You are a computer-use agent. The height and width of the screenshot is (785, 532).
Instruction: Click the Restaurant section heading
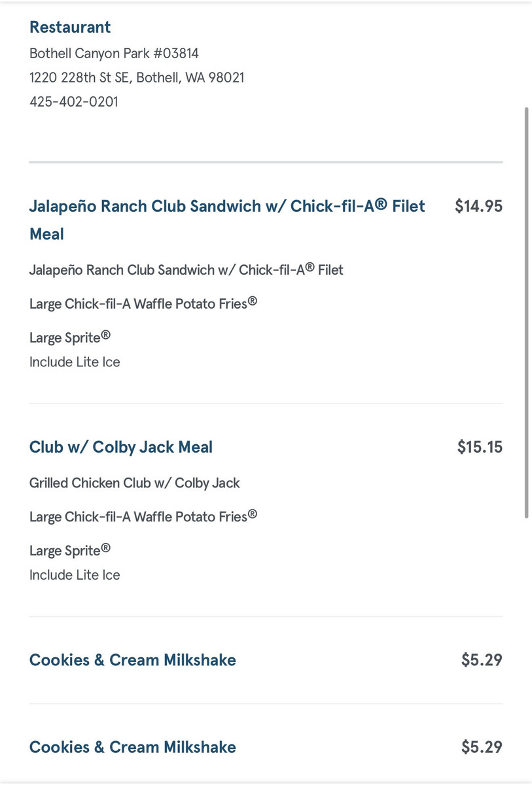click(70, 27)
